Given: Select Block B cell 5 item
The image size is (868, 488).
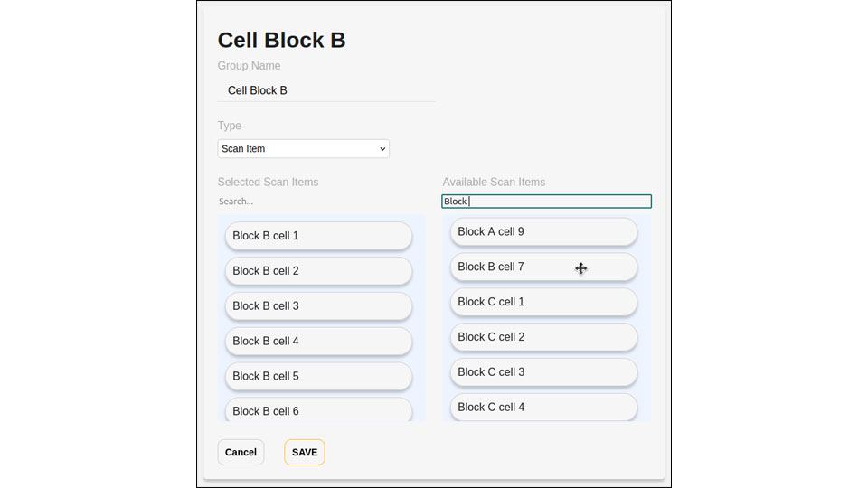Looking at the screenshot, I should [x=318, y=376].
